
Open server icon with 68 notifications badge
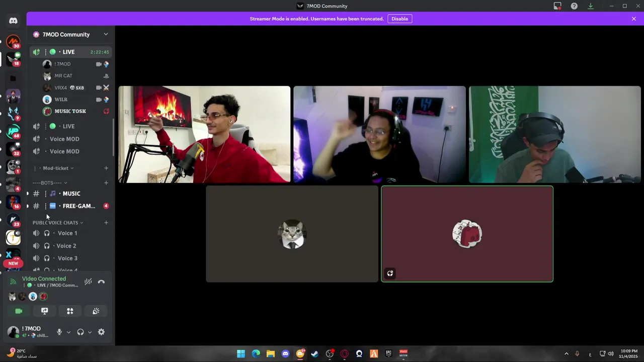[13, 132]
